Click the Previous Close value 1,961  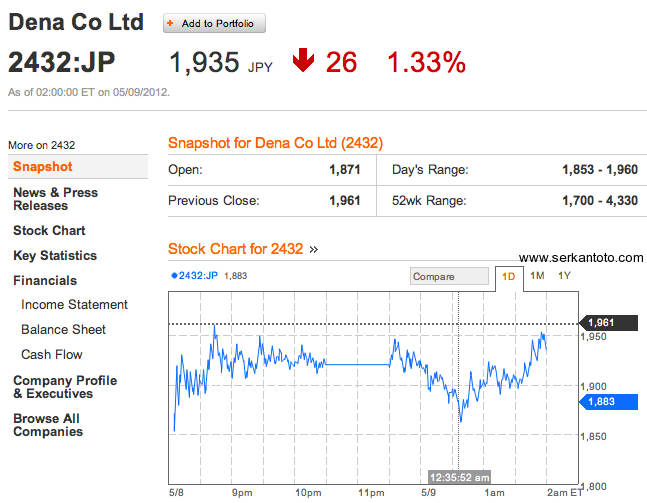coord(345,201)
